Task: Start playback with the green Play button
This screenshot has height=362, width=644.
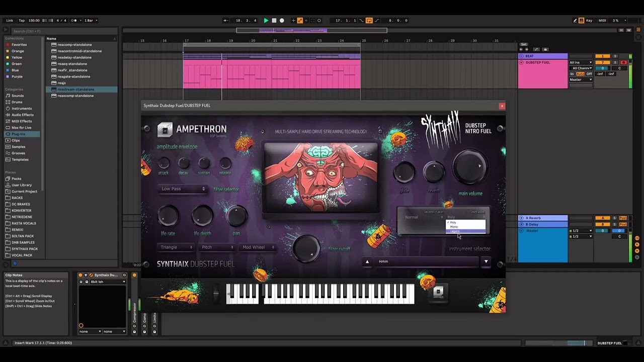Action: (266, 21)
